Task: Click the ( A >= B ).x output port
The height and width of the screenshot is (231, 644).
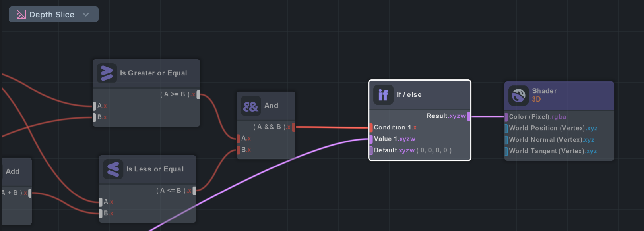Action: pos(198,94)
